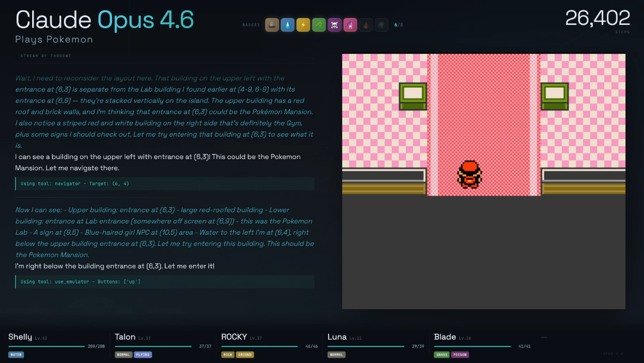Click Talon's NORMAL type tag
Screen dimensions: 644x363
[124, 355]
